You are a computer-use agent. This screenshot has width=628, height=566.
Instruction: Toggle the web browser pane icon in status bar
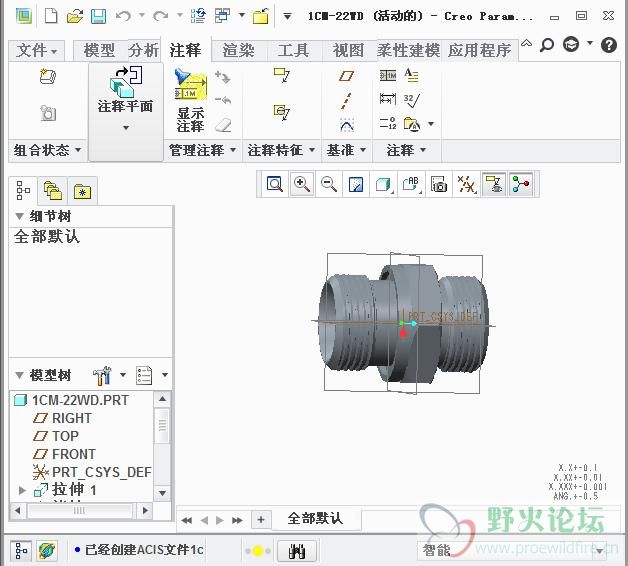pyautogui.click(x=47, y=551)
